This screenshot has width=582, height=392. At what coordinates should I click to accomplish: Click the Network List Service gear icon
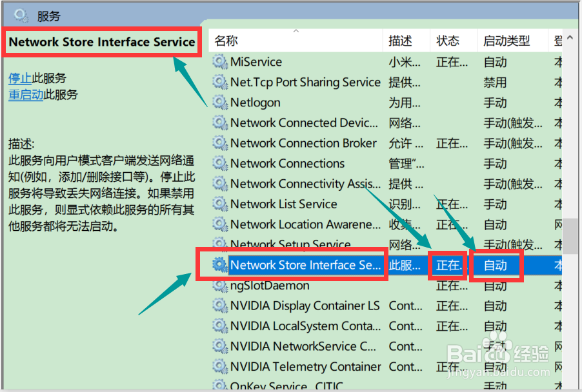click(x=219, y=204)
